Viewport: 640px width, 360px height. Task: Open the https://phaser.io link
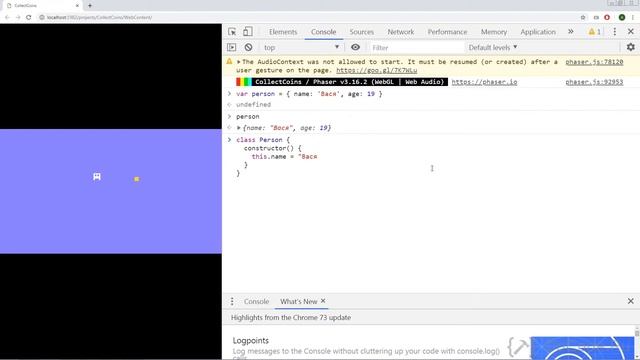pos(484,82)
